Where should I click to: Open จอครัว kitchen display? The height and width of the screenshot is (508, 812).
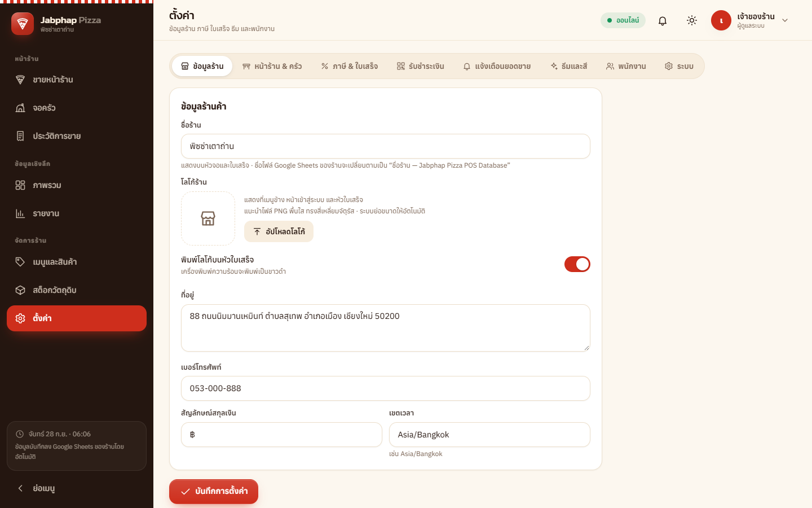pos(77,108)
